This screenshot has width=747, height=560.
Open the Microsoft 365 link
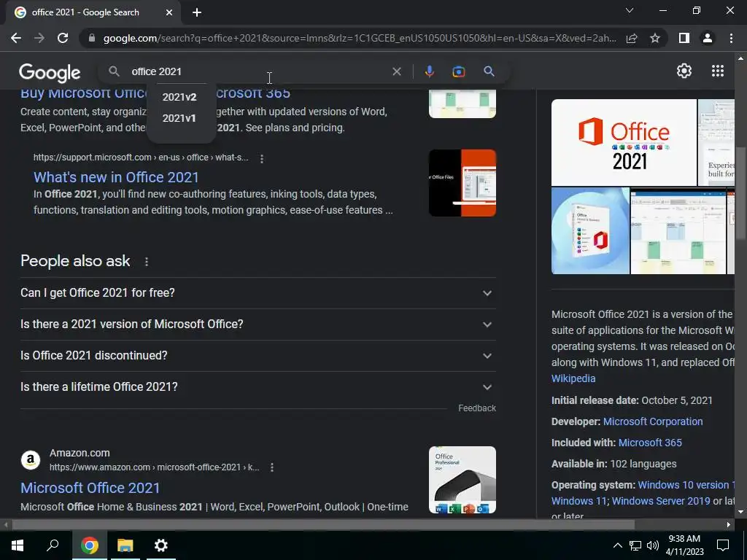[650, 443]
